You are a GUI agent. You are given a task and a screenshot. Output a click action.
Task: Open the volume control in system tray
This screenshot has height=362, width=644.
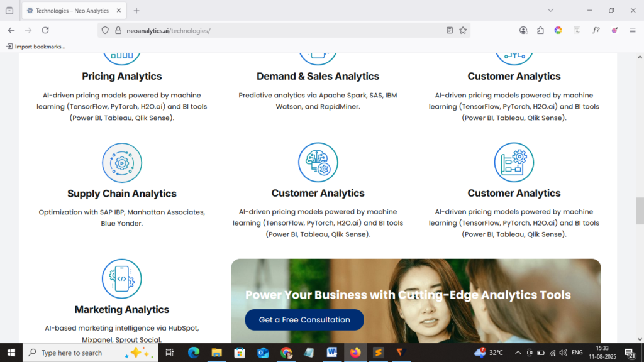tap(563, 353)
